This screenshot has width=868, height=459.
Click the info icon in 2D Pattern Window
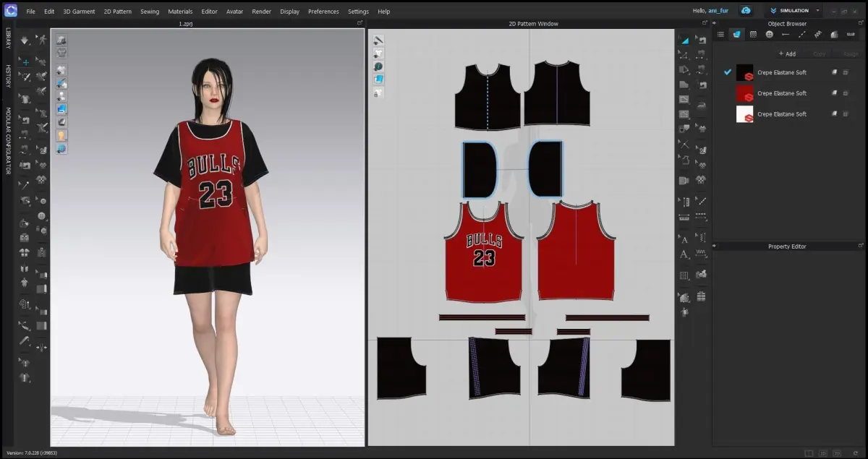pos(378,66)
